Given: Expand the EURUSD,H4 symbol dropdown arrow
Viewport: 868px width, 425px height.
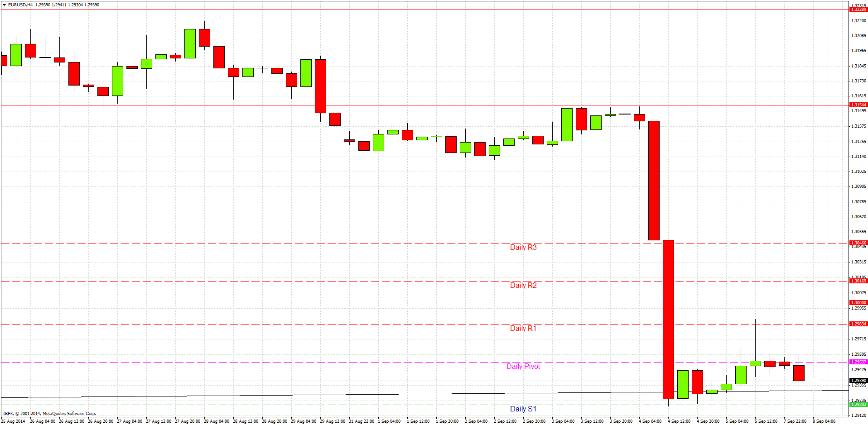Looking at the screenshot, I should point(4,5).
